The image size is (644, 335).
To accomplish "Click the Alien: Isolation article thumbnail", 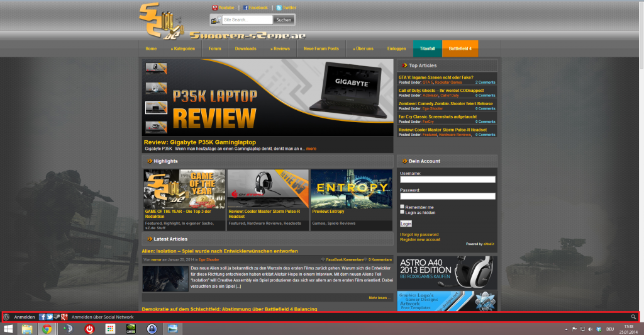I will (165, 279).
